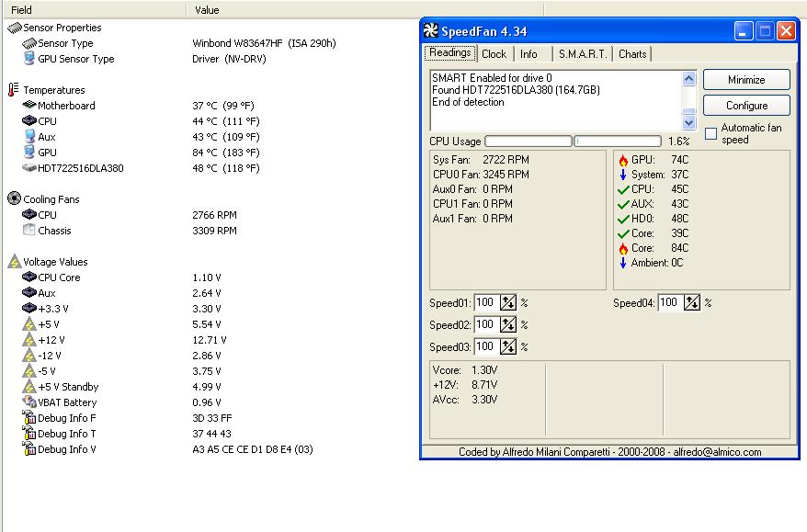Click the Motherboard temperature icon
Screen dimensions: 807x532
point(29,105)
